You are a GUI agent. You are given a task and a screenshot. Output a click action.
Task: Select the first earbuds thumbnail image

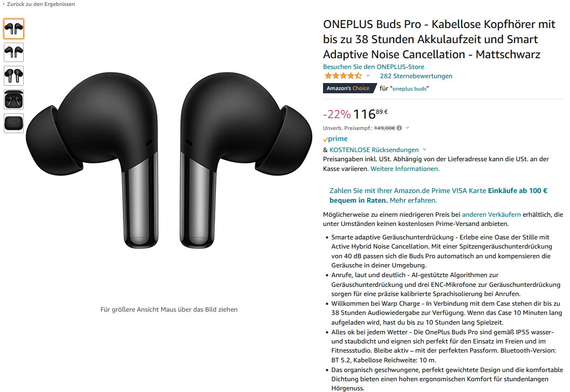(x=14, y=29)
